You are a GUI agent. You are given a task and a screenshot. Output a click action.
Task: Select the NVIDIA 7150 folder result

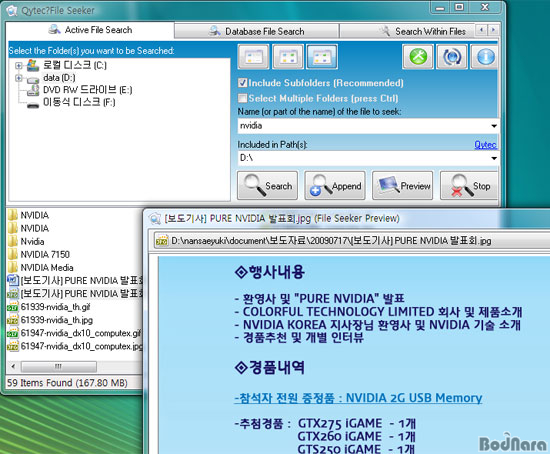click(x=45, y=254)
